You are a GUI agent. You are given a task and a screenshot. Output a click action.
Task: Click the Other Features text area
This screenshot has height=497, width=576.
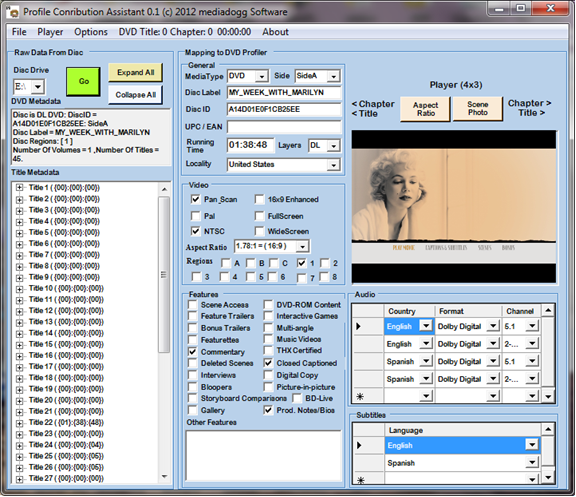tap(264, 455)
